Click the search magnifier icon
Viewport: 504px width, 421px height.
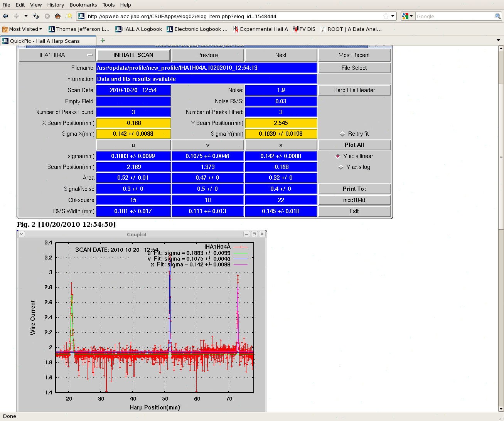(x=498, y=16)
